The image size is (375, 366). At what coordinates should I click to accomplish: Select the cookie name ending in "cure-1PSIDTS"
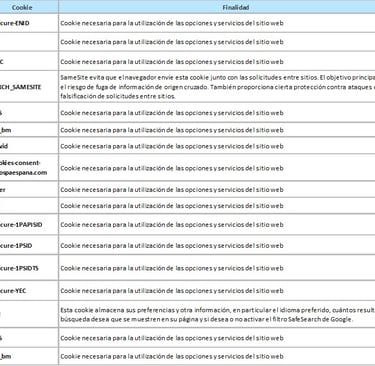pyautogui.click(x=19, y=268)
